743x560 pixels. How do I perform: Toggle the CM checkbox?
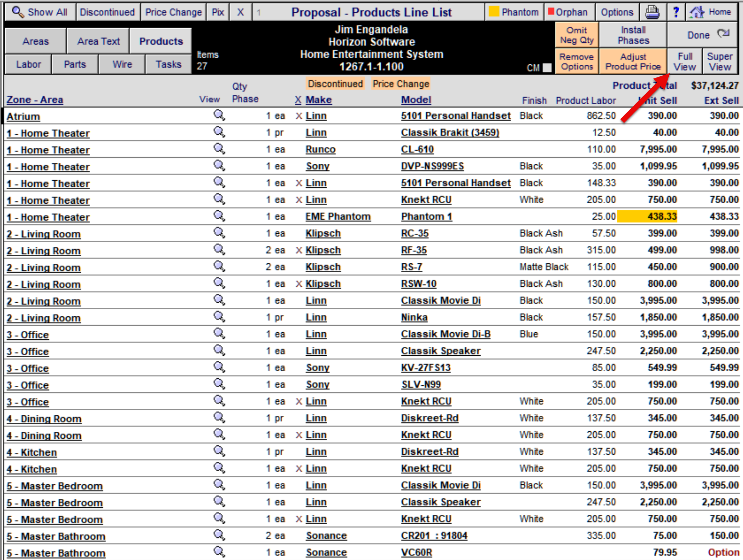point(547,68)
